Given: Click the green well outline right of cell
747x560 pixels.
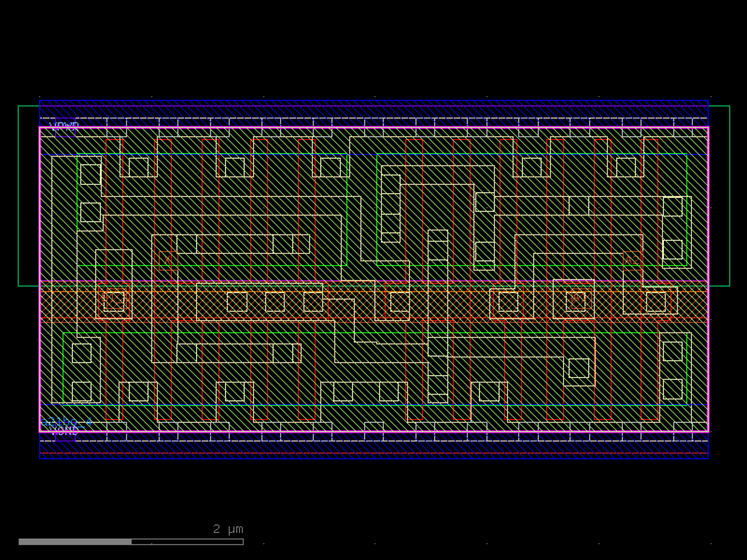Looking at the screenshot, I should (x=729, y=196).
